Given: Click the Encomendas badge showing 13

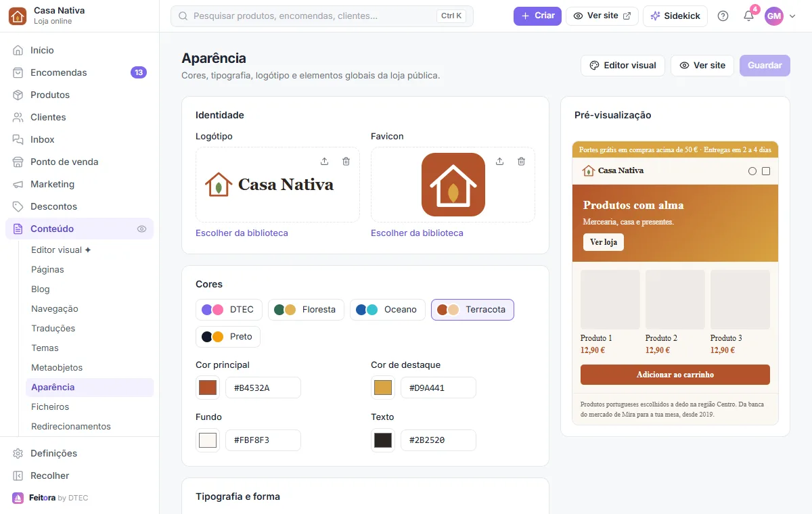Looking at the screenshot, I should tap(139, 72).
